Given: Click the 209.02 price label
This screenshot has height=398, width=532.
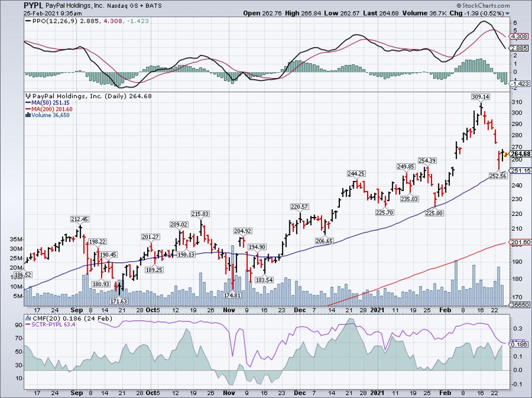Looking at the screenshot, I should pos(179,224).
